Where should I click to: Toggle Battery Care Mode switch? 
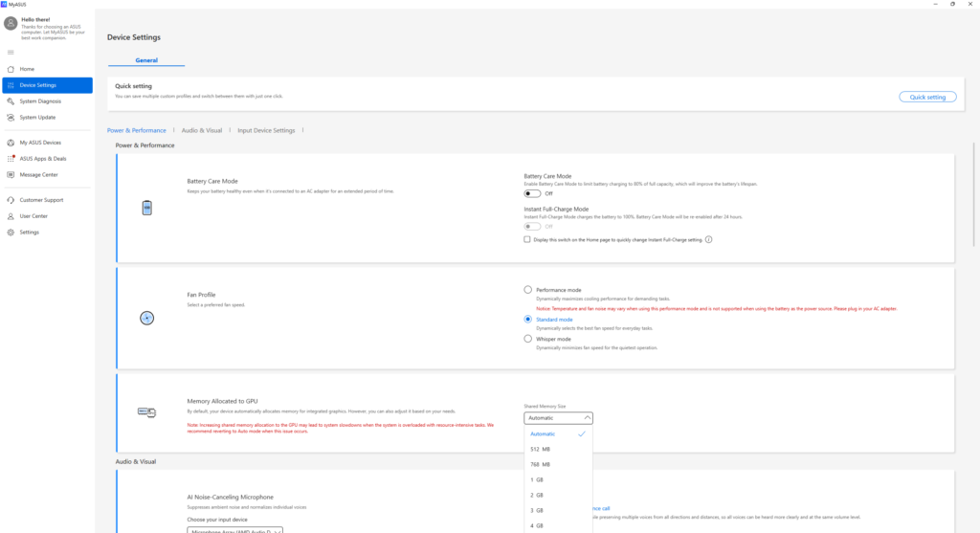coord(532,193)
